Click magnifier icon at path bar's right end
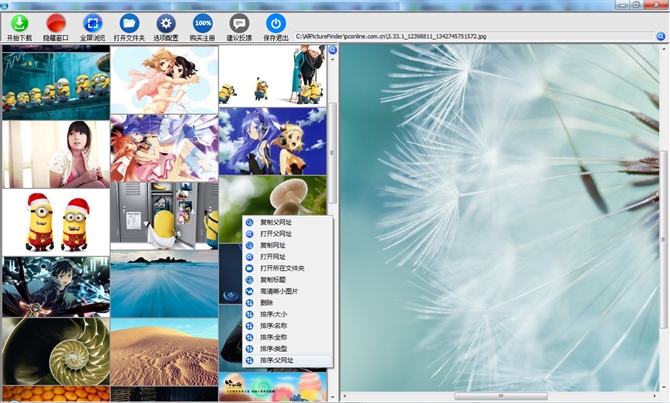Viewport: 670px width, 403px height. coord(660,37)
